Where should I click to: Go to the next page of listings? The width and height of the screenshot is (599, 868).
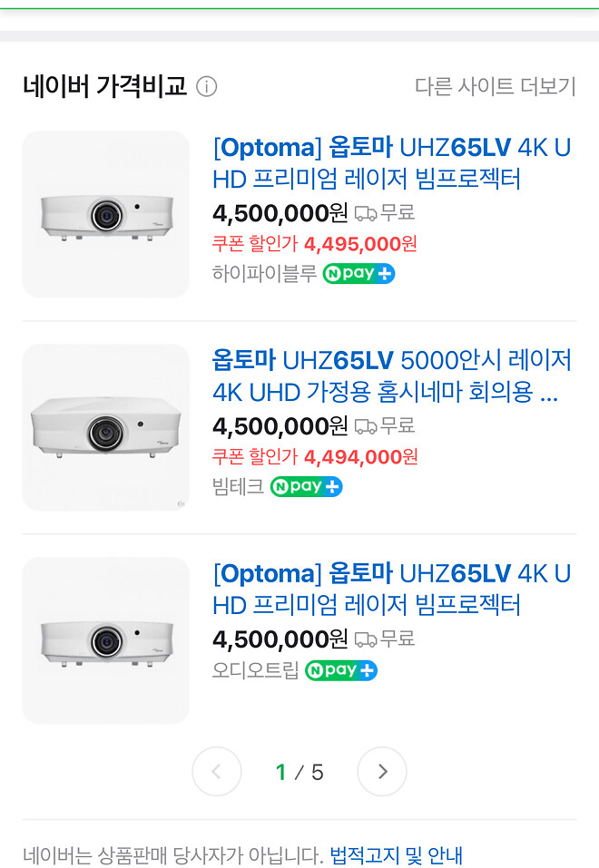(382, 772)
